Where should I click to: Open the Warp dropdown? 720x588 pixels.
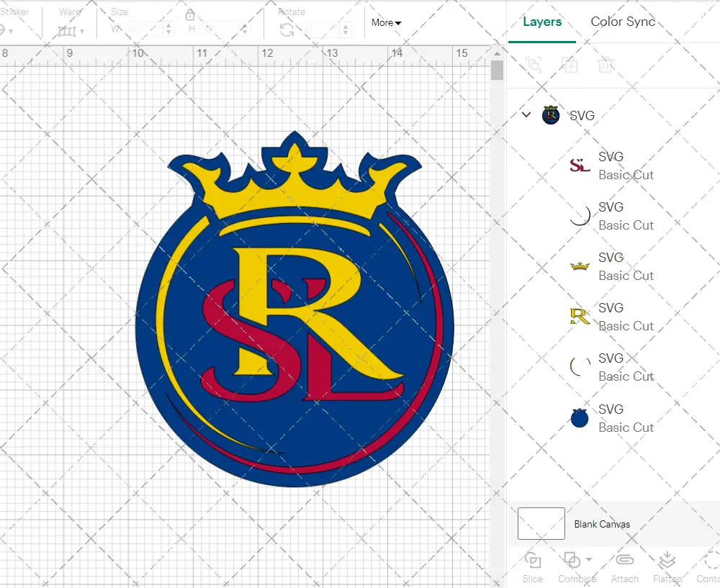[x=71, y=31]
